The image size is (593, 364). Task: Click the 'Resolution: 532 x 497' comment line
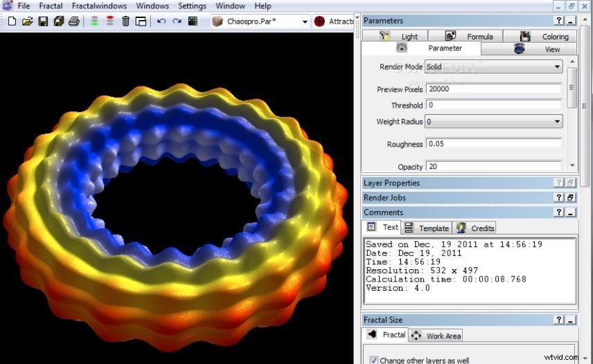point(422,271)
